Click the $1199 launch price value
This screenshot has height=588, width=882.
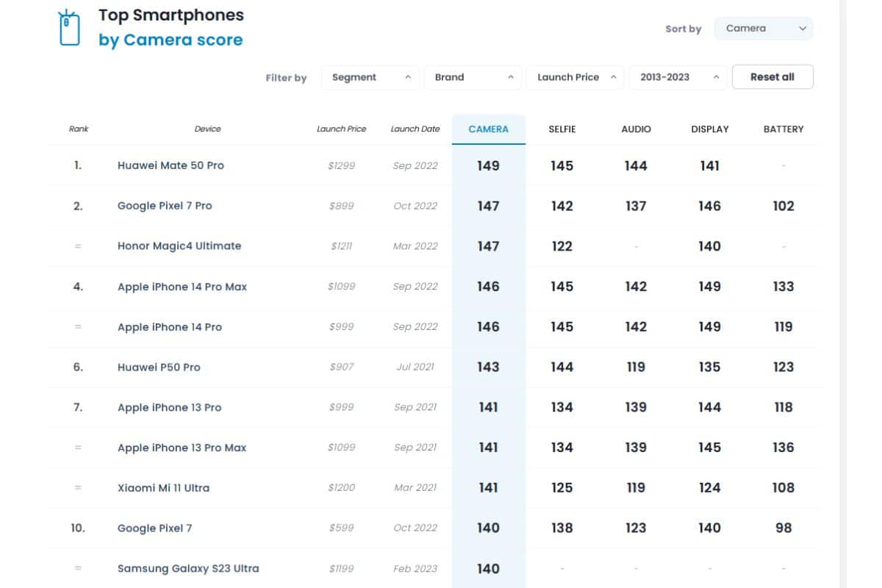(x=342, y=569)
